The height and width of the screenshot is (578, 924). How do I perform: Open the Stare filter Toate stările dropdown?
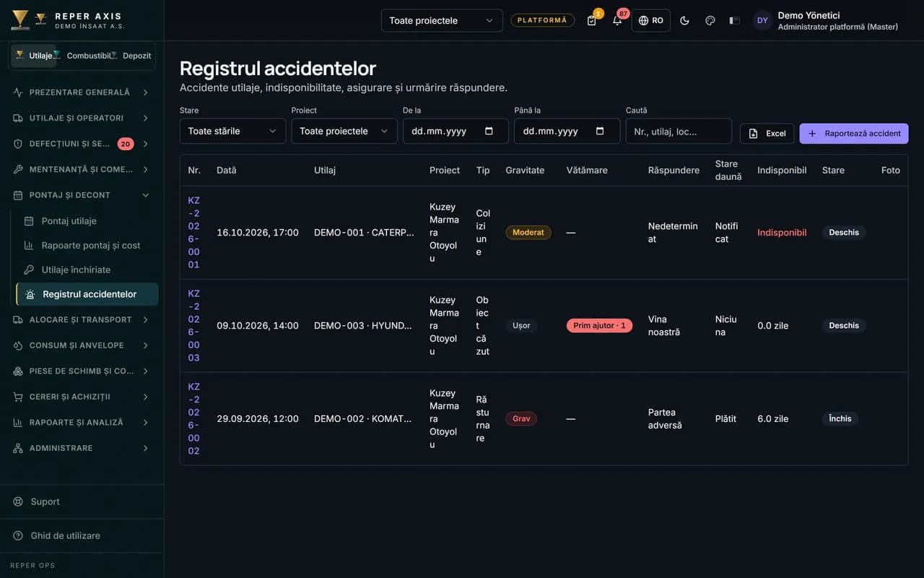(x=232, y=131)
